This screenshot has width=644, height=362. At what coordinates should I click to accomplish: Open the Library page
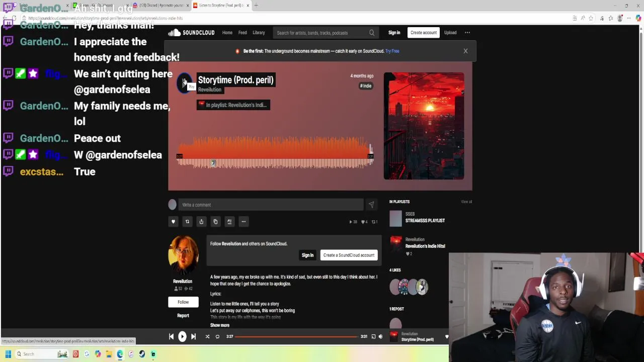coord(259,33)
